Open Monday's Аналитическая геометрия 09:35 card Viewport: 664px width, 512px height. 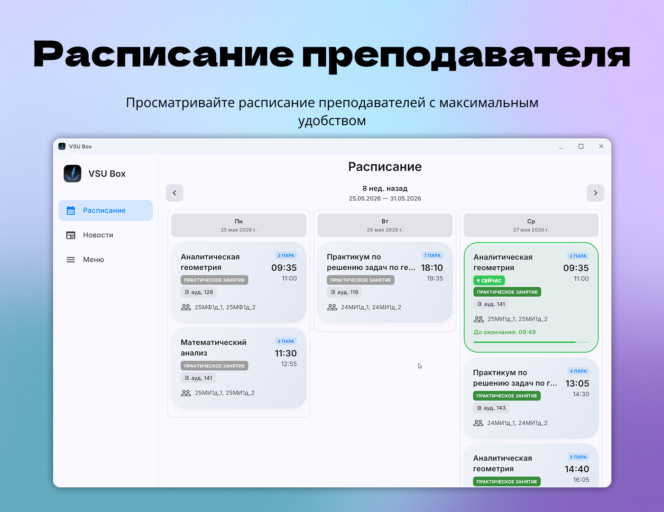tap(238, 282)
